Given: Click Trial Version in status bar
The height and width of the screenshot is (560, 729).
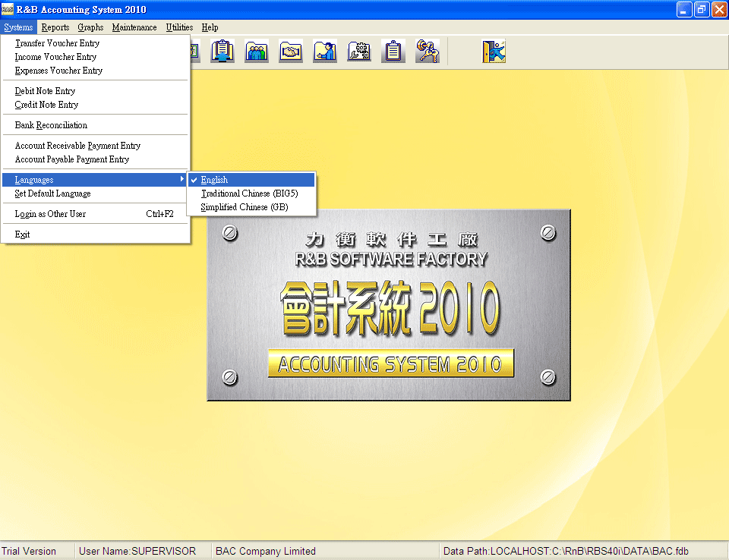Looking at the screenshot, I should (29, 551).
